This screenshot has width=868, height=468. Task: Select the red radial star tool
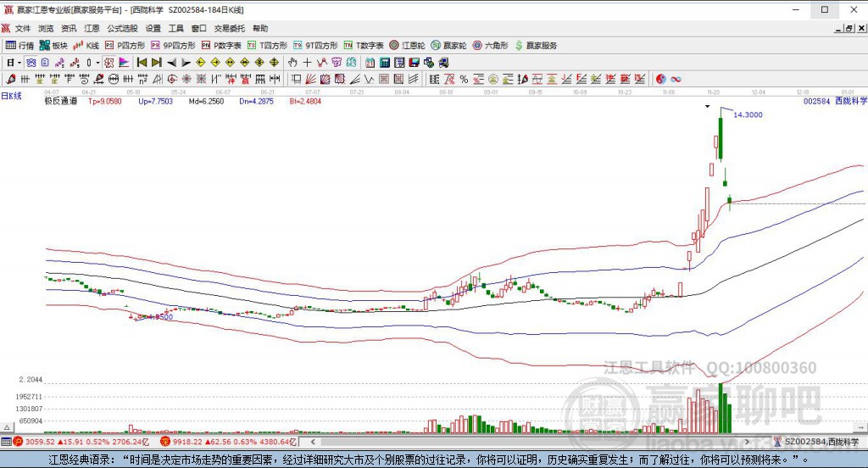tap(186, 79)
